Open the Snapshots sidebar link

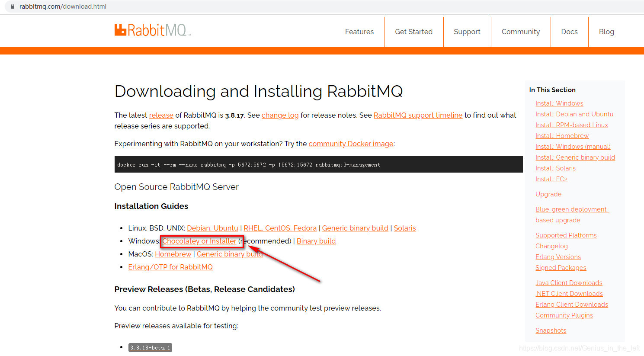[x=551, y=330]
